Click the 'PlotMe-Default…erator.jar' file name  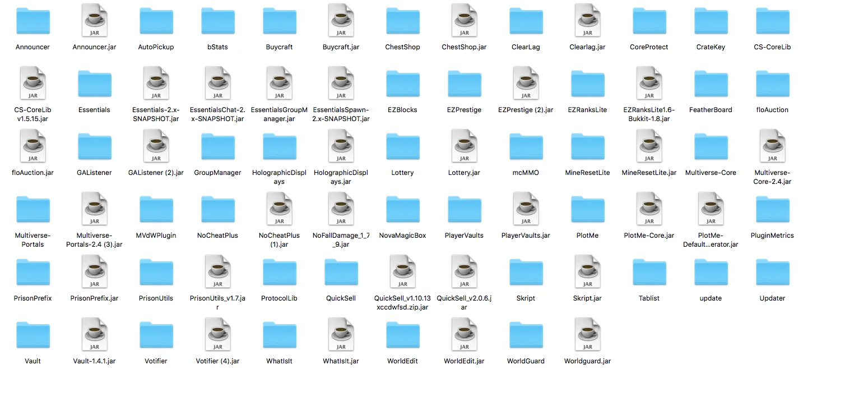pos(711,240)
